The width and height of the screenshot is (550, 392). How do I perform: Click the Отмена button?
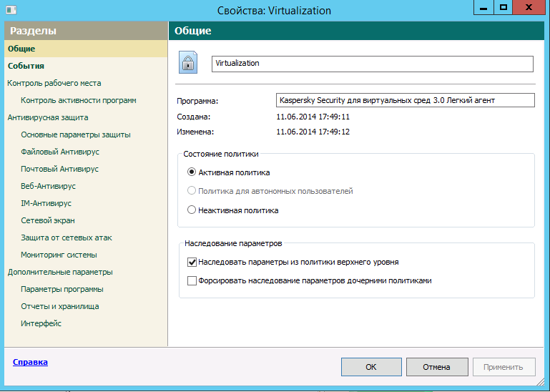click(x=437, y=367)
